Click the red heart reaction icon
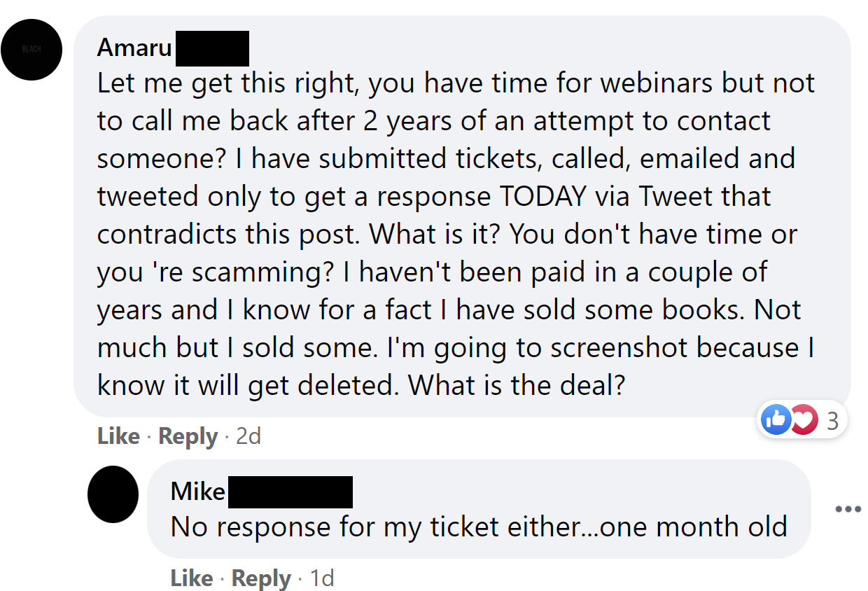The height and width of the screenshot is (591, 868). tap(804, 420)
